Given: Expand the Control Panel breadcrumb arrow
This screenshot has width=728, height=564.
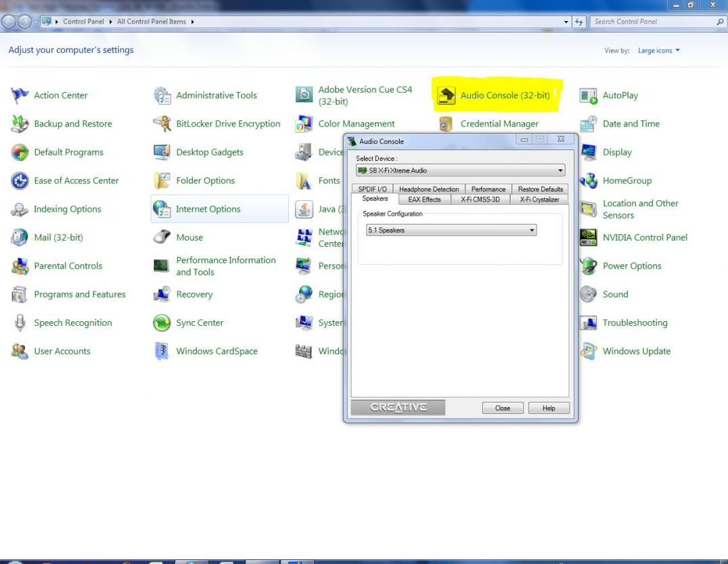Looking at the screenshot, I should pos(110,22).
